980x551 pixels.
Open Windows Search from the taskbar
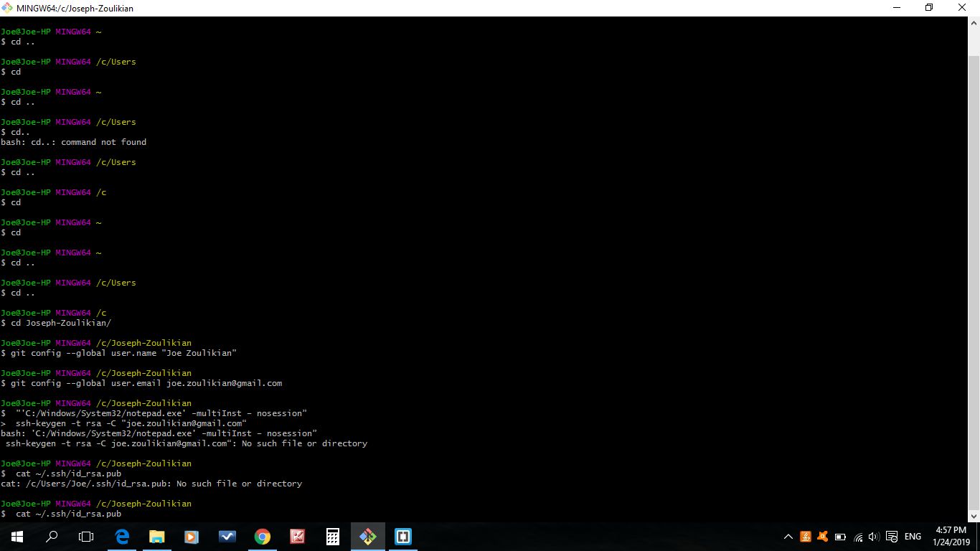(x=52, y=537)
